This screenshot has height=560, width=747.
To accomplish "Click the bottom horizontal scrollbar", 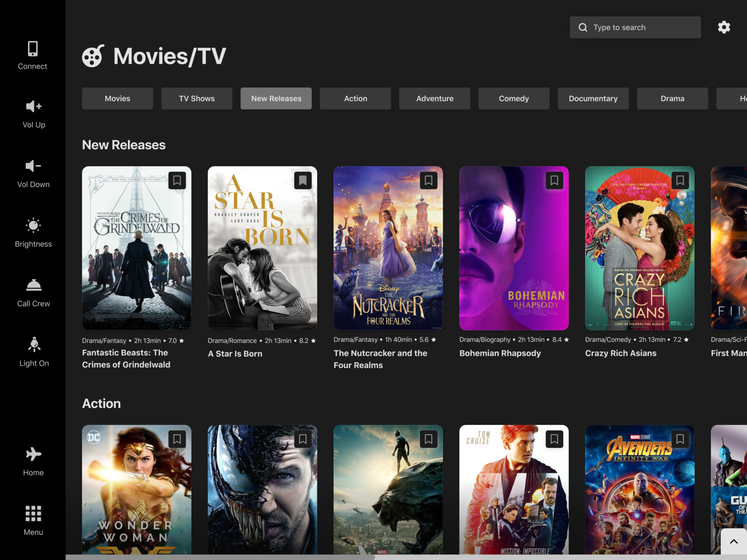I will pyautogui.click(x=220, y=557).
